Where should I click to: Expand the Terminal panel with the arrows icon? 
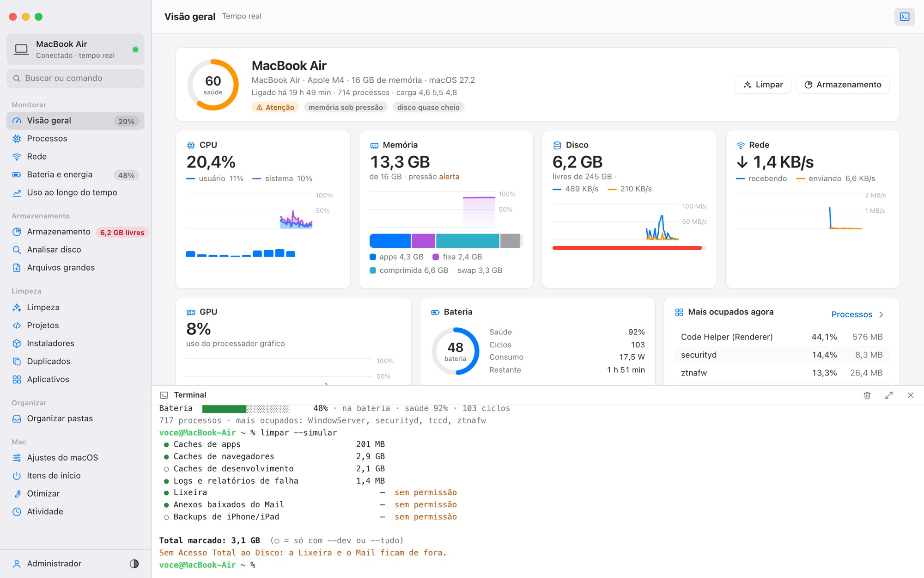pyautogui.click(x=889, y=395)
